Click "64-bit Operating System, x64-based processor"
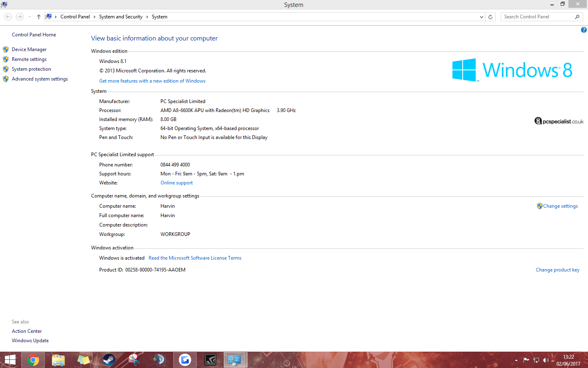Viewport: 588px width, 368px height. [209, 128]
